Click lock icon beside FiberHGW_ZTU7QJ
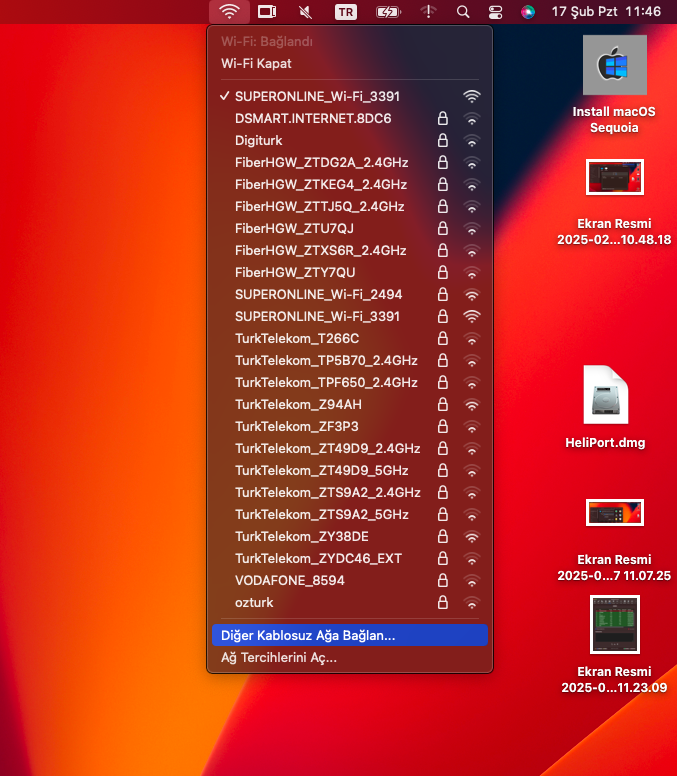This screenshot has height=776, width=677. pos(443,228)
